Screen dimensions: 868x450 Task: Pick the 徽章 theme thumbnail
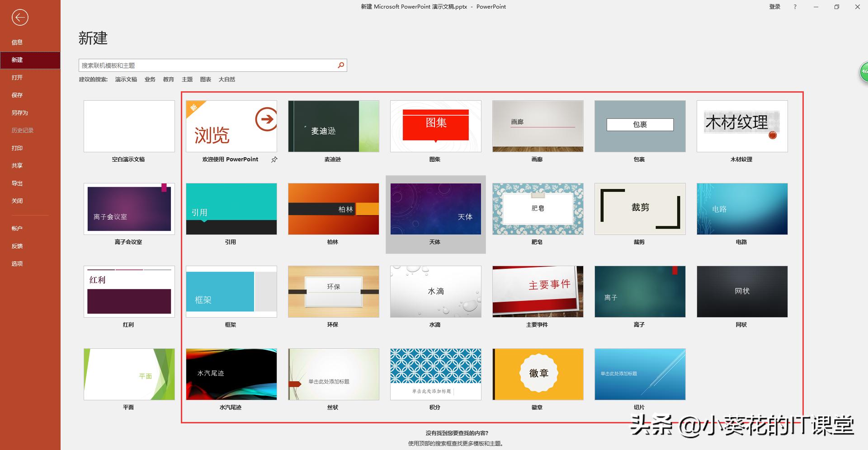538,374
